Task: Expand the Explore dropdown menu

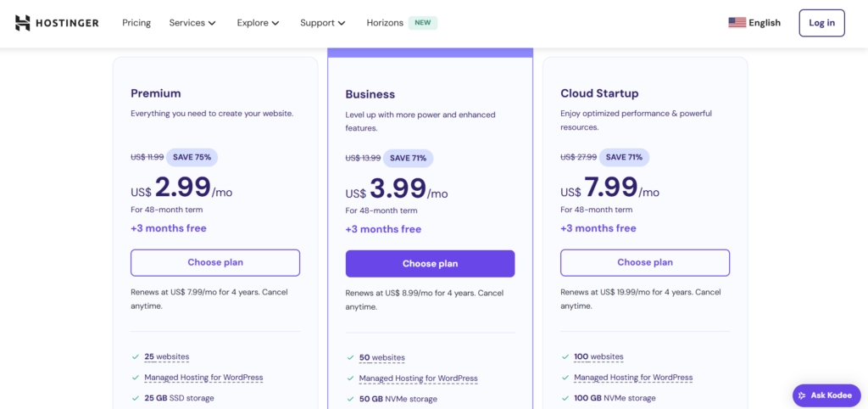Action: click(258, 23)
